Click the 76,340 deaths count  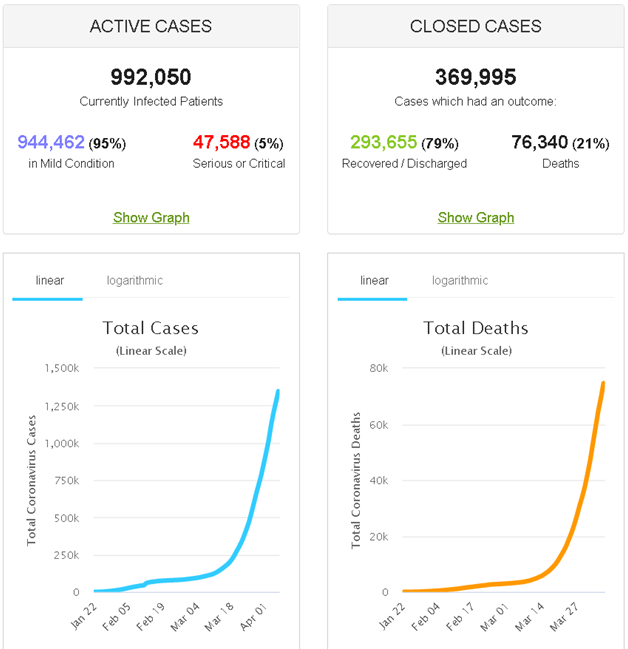point(540,142)
